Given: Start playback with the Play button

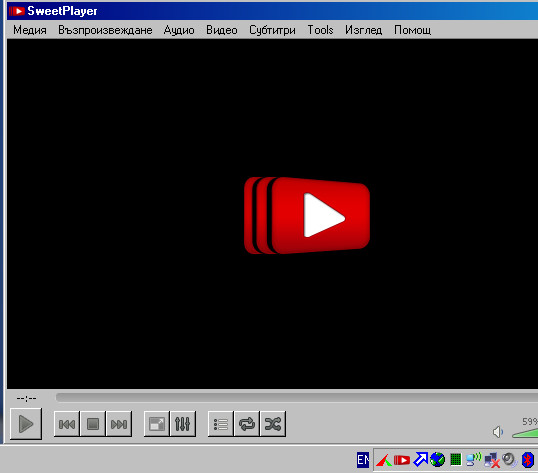Looking at the screenshot, I should pos(26,424).
